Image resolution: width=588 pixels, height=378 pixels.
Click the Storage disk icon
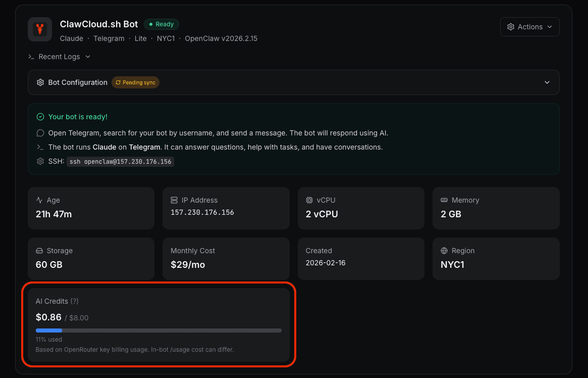(40, 251)
